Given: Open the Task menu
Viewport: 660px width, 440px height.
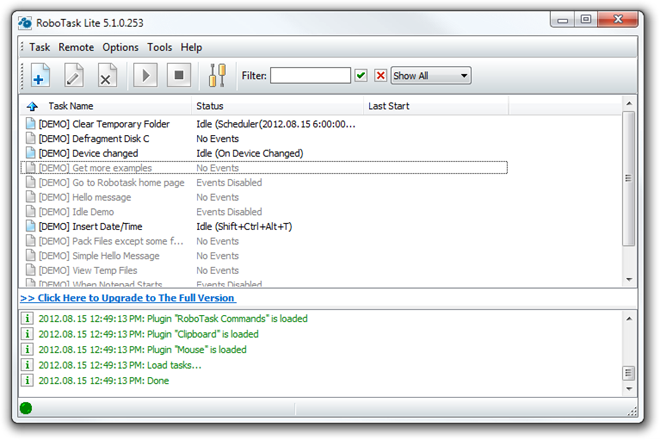Looking at the screenshot, I should pyautogui.click(x=40, y=47).
